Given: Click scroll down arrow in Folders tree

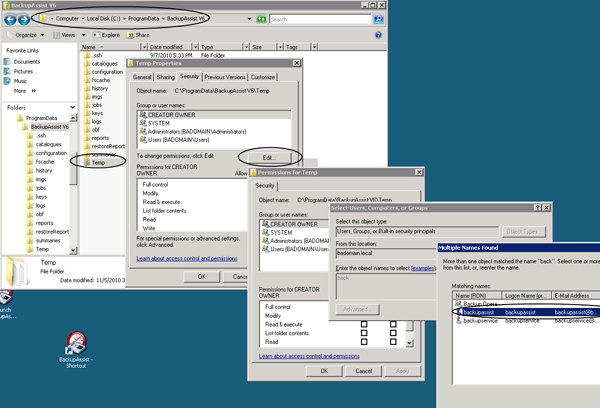Looking at the screenshot, I should click(73, 250).
